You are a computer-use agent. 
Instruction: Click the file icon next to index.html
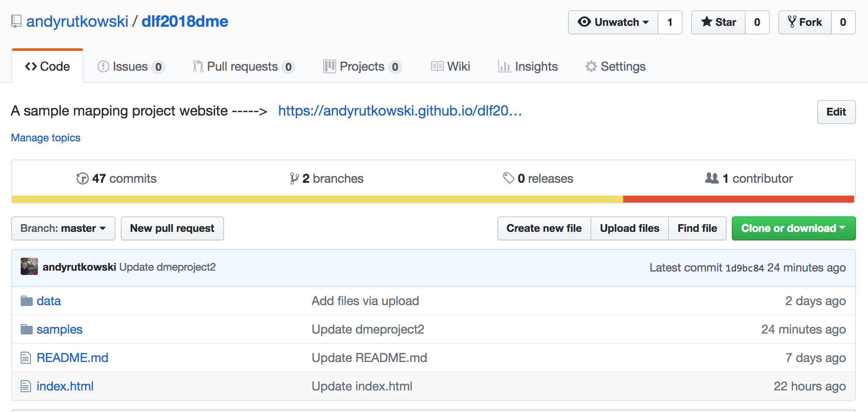pyautogui.click(x=26, y=386)
